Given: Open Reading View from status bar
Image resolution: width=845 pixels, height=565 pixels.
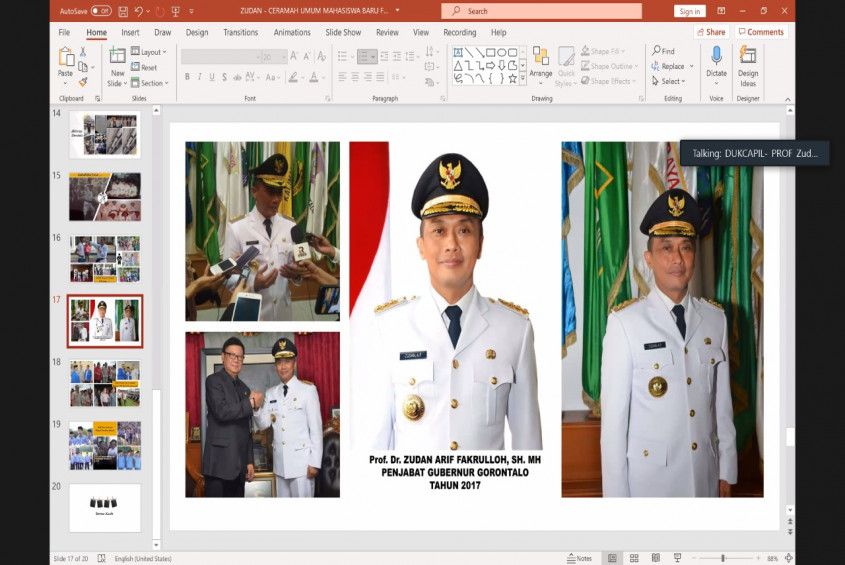Looking at the screenshot, I should [x=654, y=558].
